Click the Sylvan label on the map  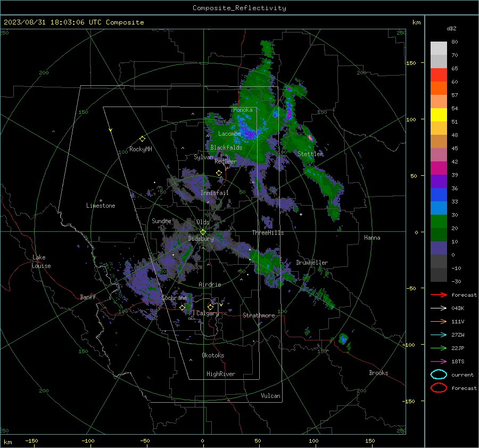coord(203,157)
